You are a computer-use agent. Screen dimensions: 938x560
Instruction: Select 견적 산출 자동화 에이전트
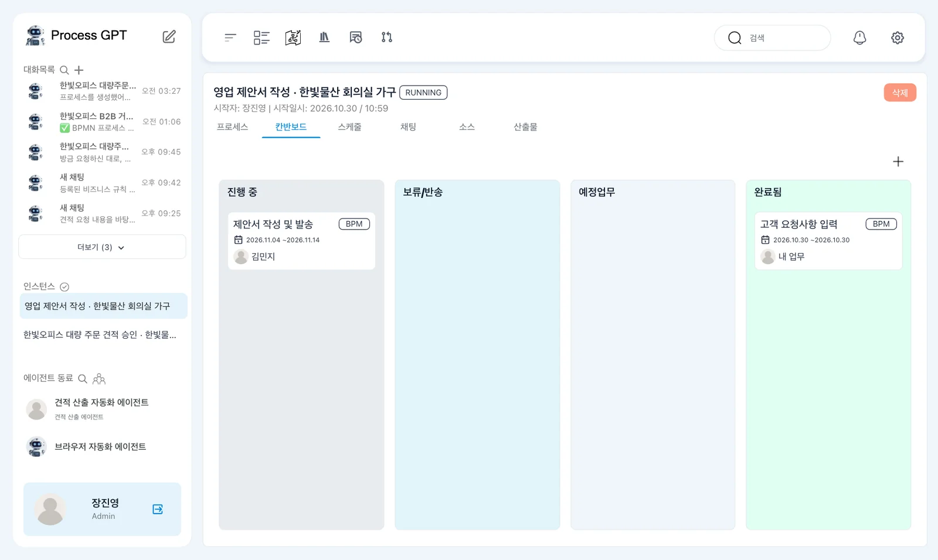click(102, 409)
